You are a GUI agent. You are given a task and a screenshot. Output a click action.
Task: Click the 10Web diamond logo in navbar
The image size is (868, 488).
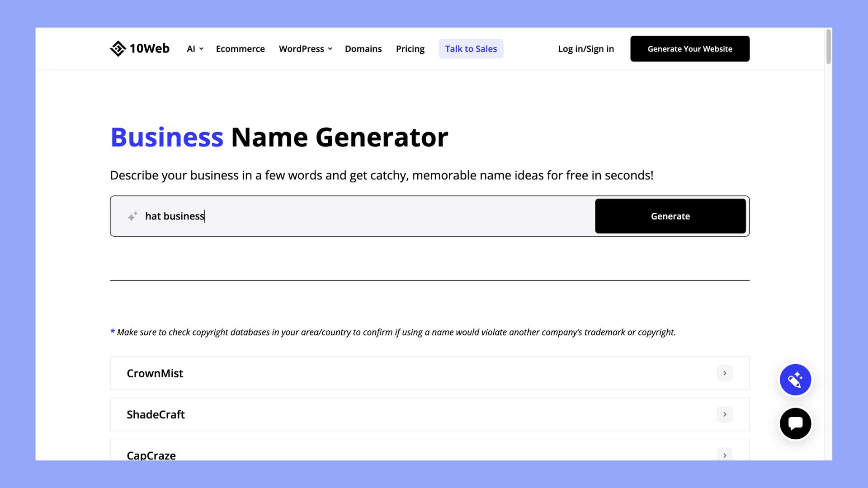(116, 49)
